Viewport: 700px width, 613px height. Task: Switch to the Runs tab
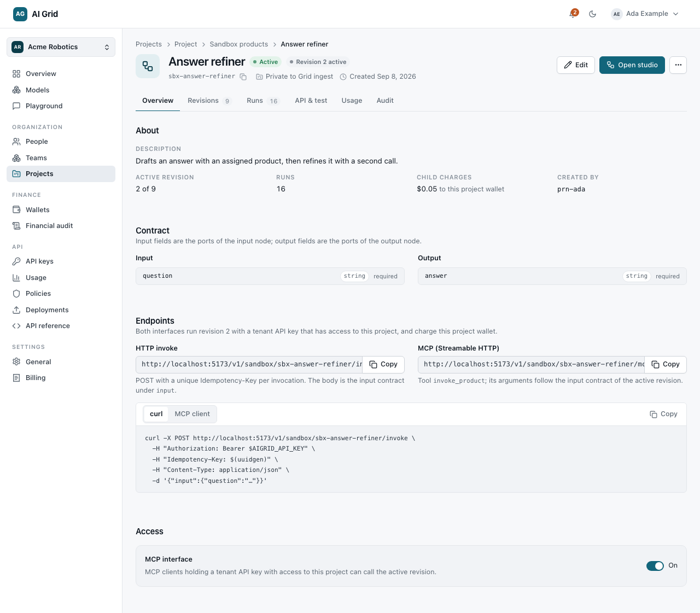262,101
